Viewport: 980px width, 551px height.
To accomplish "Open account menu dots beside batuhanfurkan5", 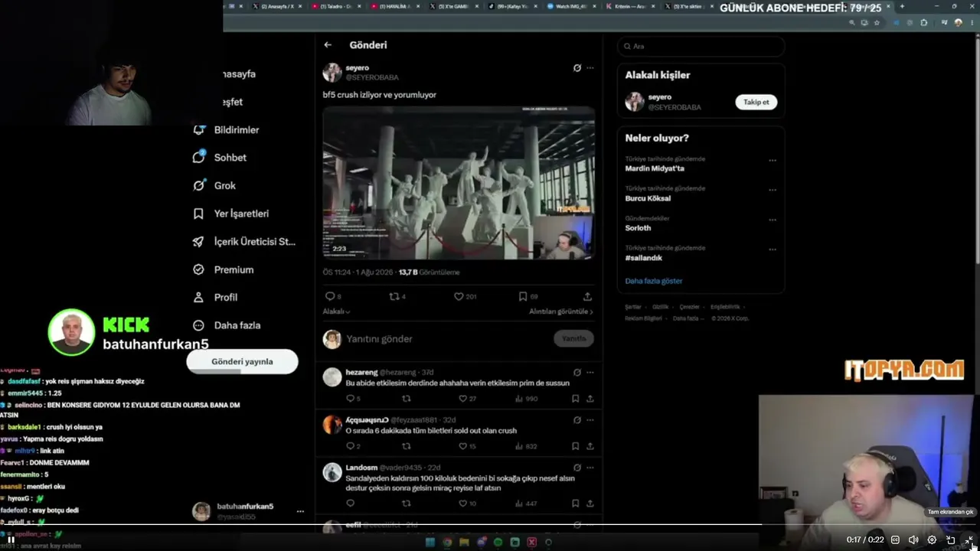I will 300,511.
